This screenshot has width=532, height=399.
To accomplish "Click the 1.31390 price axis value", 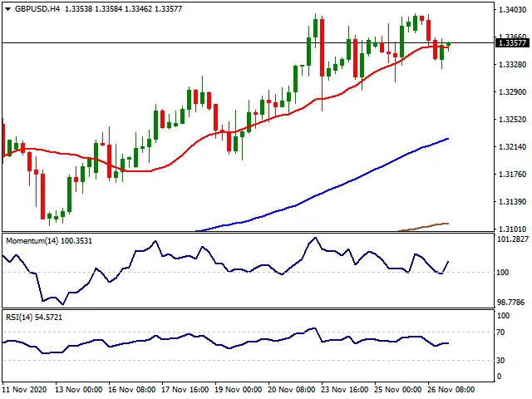I will pyautogui.click(x=512, y=202).
